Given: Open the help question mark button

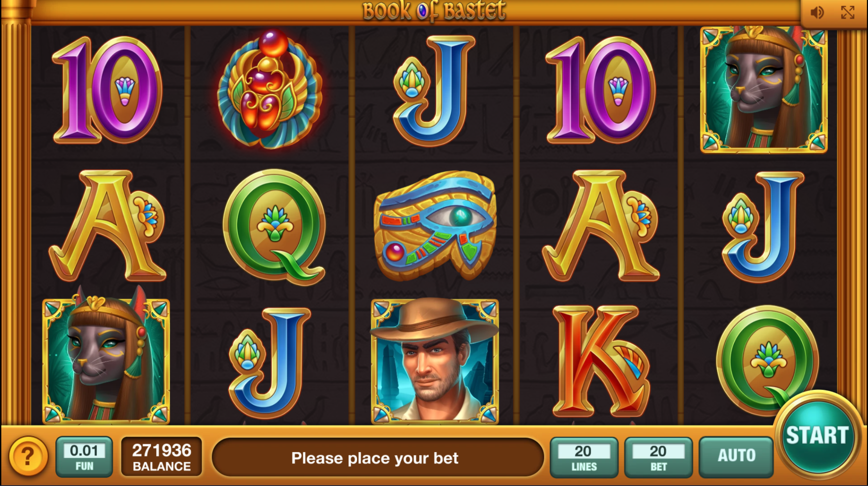Looking at the screenshot, I should 28,456.
